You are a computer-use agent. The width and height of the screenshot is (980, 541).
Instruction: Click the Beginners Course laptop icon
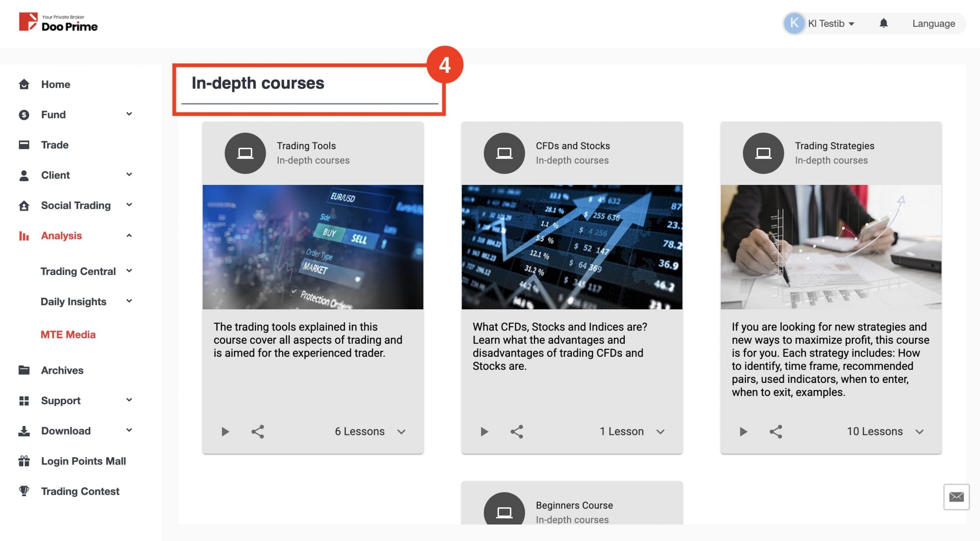(x=504, y=509)
